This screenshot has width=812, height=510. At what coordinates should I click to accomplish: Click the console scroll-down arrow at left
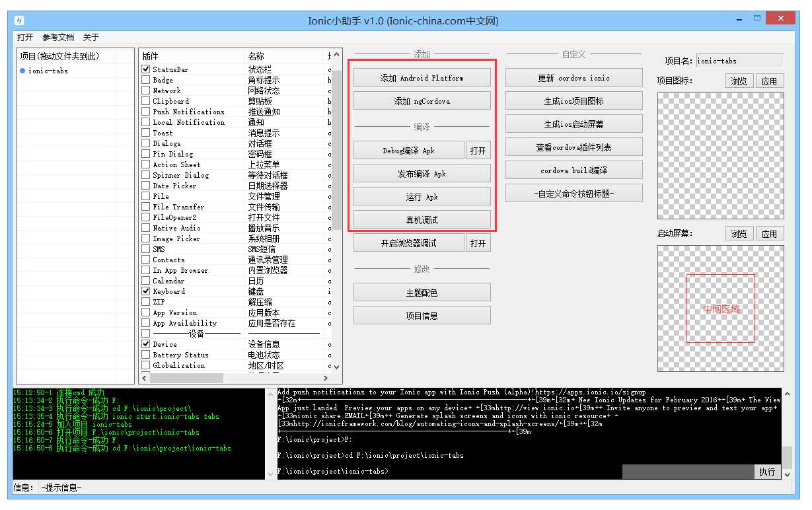[272, 474]
